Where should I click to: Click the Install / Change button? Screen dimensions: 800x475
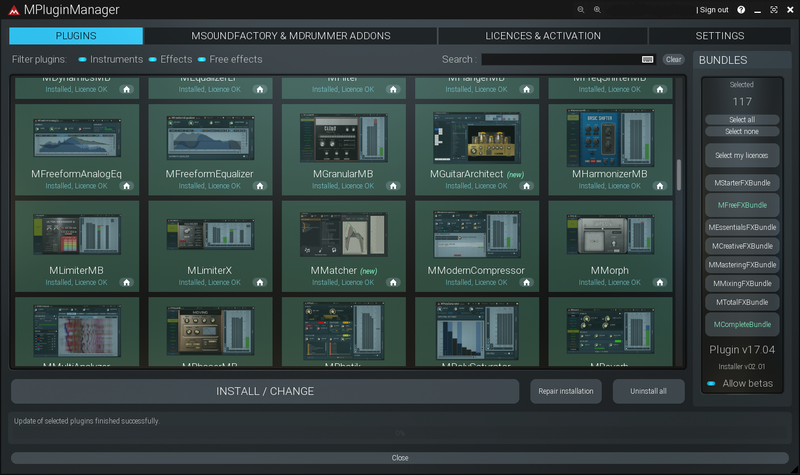tap(265, 391)
